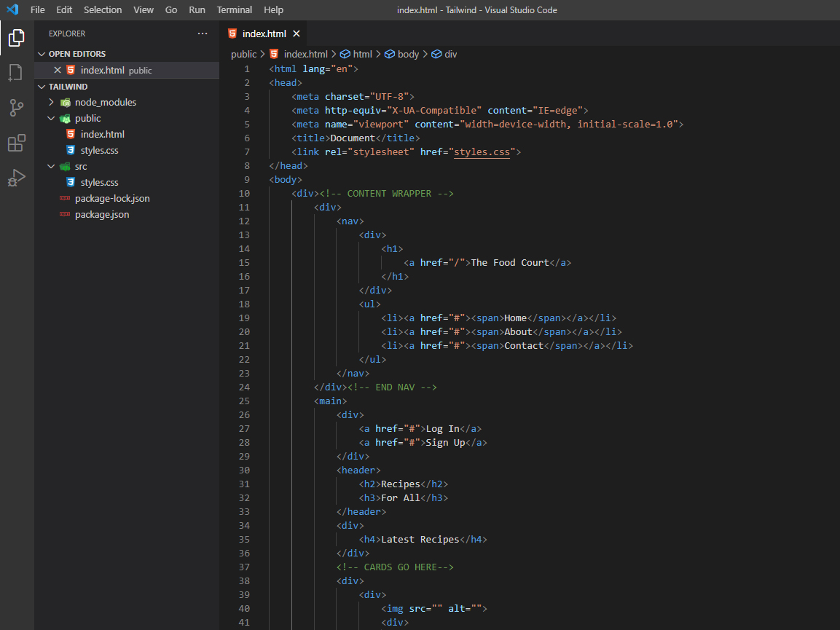Click the Explorer more actions ellipsis
The height and width of the screenshot is (630, 840).
pos(203,34)
